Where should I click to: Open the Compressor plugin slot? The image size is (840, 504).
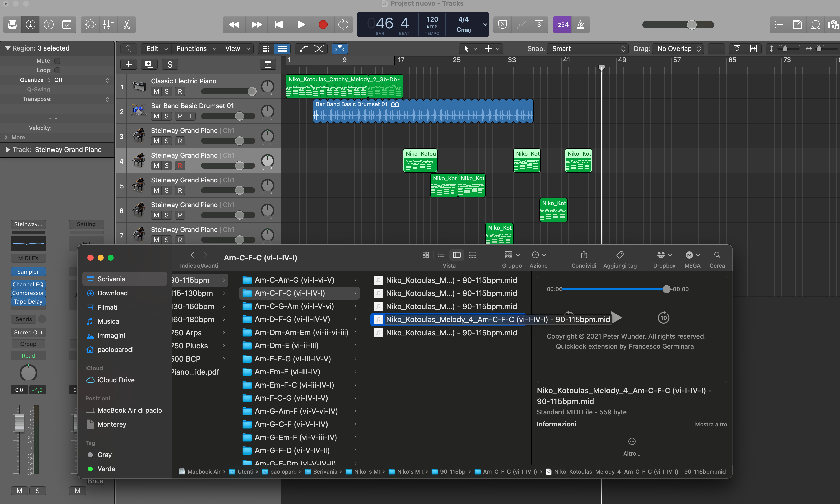28,293
